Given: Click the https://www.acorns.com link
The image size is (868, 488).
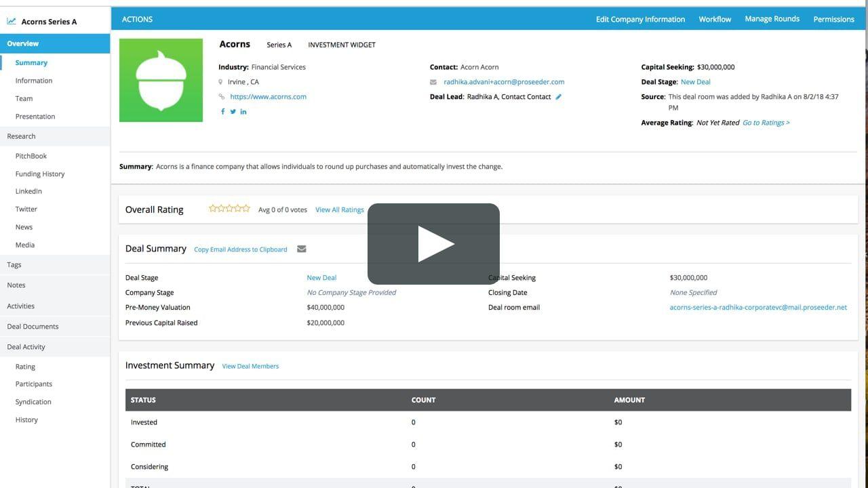Looking at the screenshot, I should click(x=268, y=97).
